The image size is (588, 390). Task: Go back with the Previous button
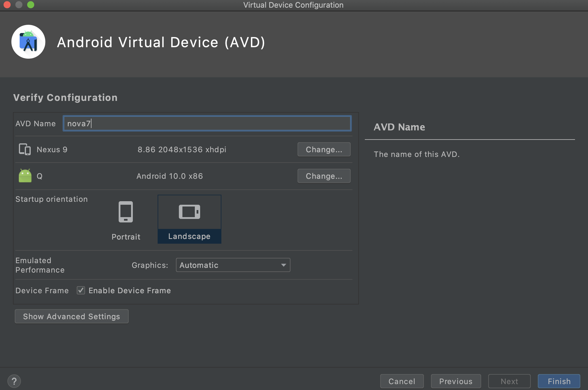point(456,381)
